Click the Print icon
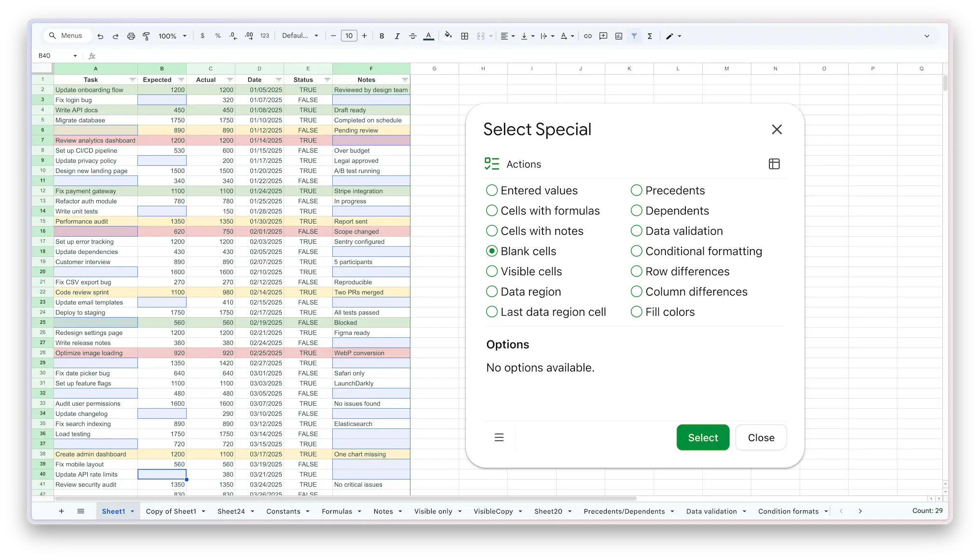The width and height of the screenshot is (980, 560). pyautogui.click(x=131, y=36)
